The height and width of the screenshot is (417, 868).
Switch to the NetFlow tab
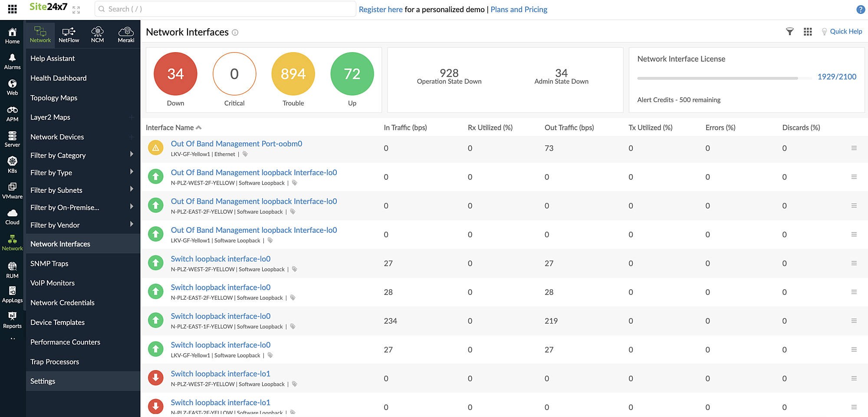tap(69, 34)
